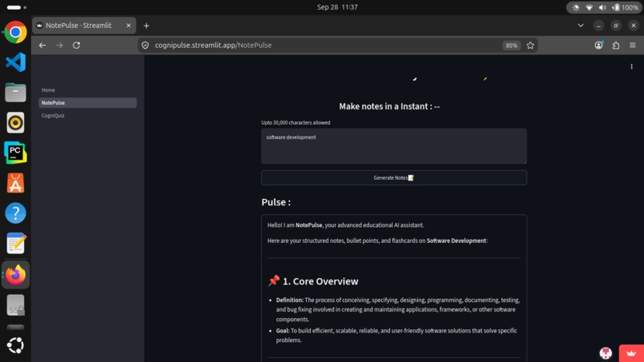Launch PyCharm from the dock
The height and width of the screenshot is (362, 644).
[x=15, y=153]
